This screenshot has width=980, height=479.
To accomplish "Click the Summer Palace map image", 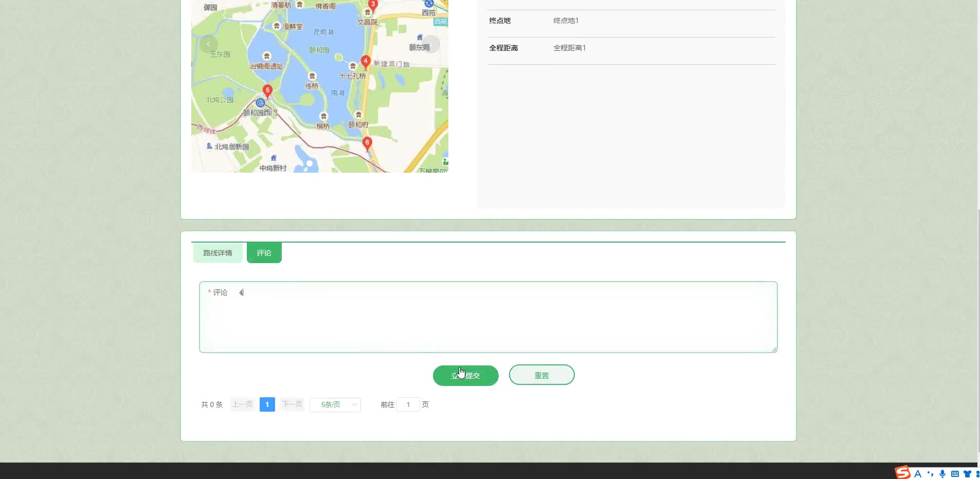I will (x=320, y=86).
